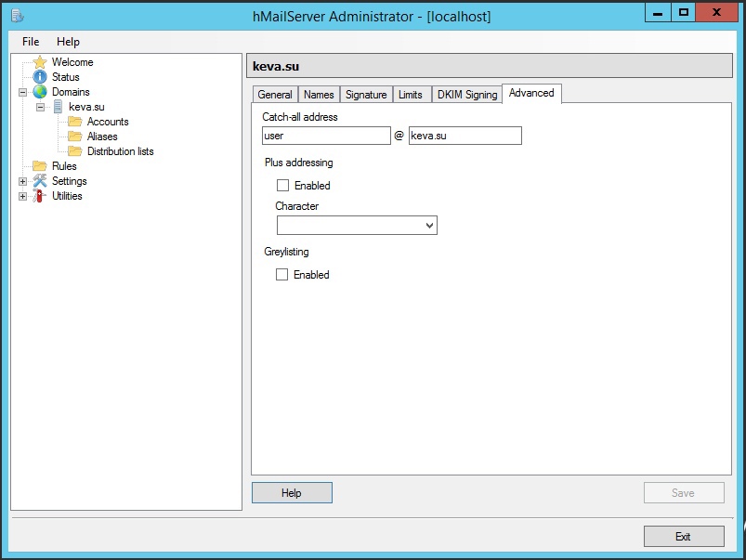Select Accounts label in the tree
The image size is (746, 560).
(108, 122)
